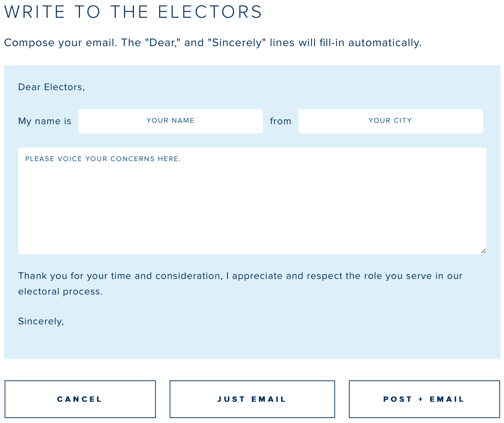Click the Write to the Electors heading

(x=133, y=12)
